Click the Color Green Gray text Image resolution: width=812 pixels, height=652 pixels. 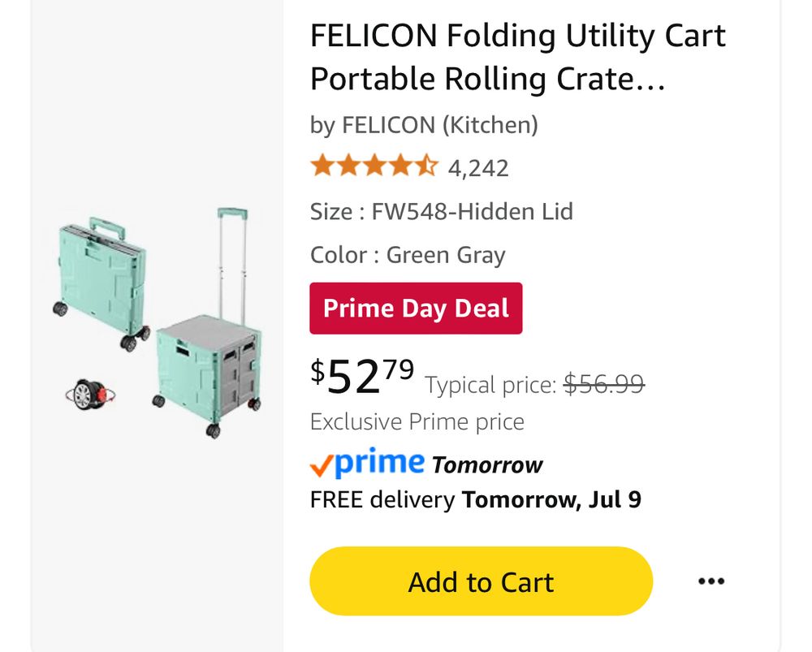[x=408, y=255]
